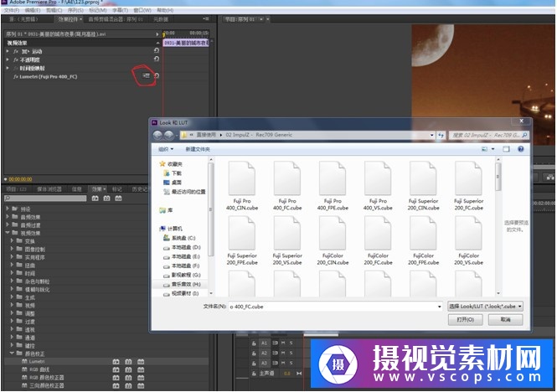Click the Effects panel search field

tap(45, 199)
